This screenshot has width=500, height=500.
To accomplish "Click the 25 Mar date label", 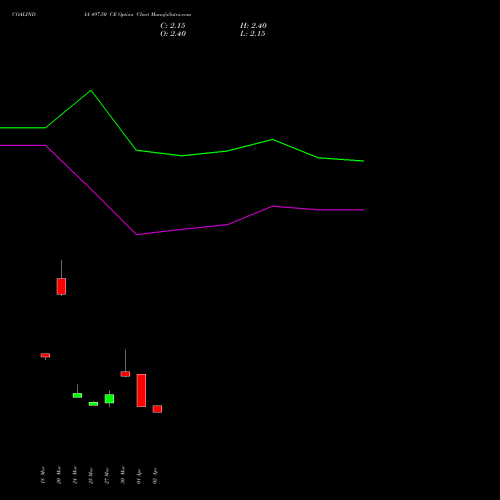I will (x=91, y=475).
